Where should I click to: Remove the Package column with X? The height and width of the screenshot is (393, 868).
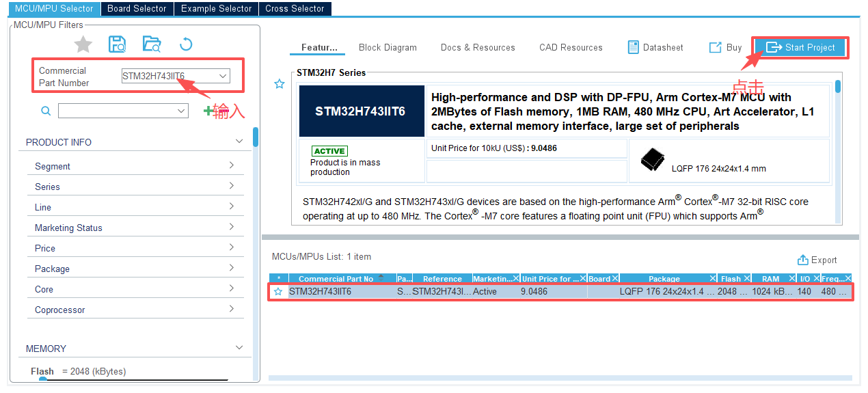[x=713, y=278]
